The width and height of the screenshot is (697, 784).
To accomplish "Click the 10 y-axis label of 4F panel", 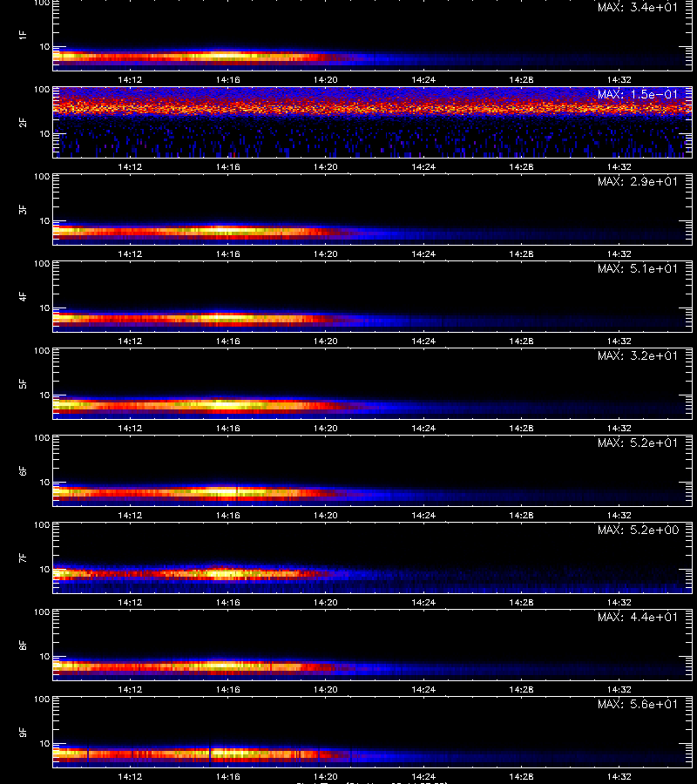I will click(x=45, y=308).
